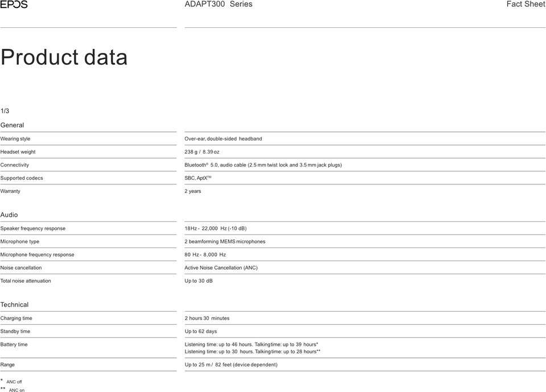546x392 pixels.
Task: Click the 2 beamforming MEMS microphones text
Action: tap(225, 242)
